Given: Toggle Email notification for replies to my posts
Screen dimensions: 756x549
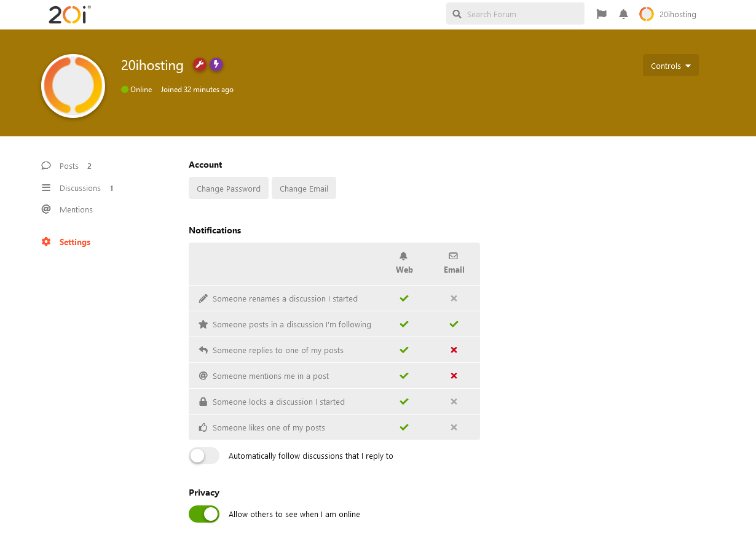Looking at the screenshot, I should (454, 350).
